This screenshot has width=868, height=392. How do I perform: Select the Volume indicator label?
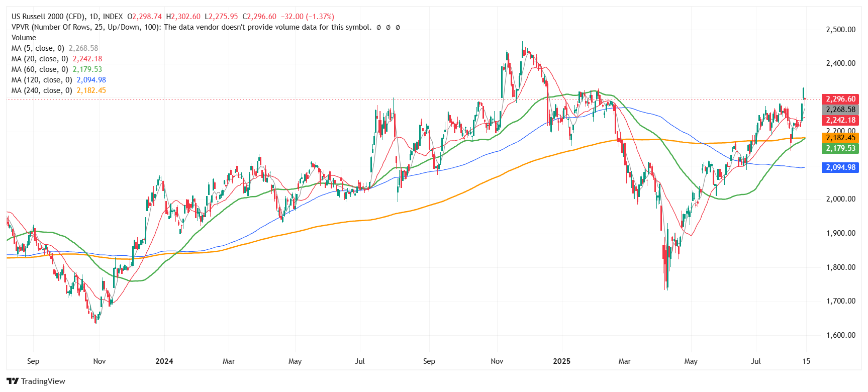click(x=24, y=38)
